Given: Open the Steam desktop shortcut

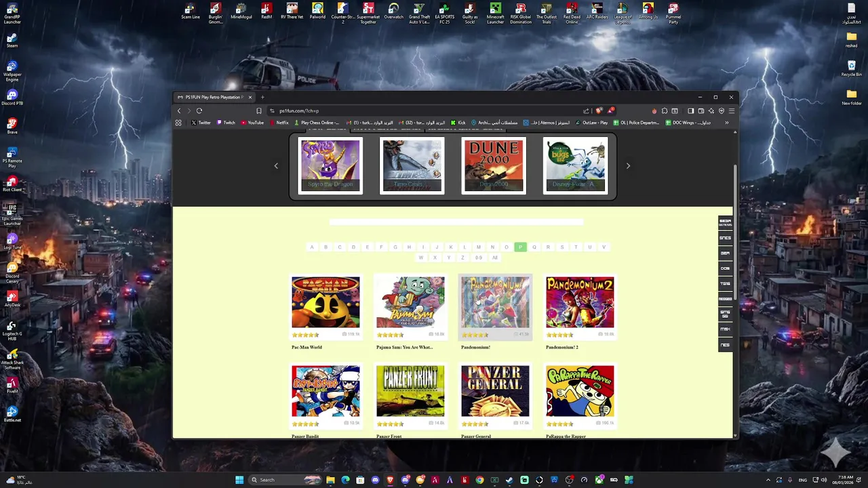Looking at the screenshot, I should [x=12, y=40].
